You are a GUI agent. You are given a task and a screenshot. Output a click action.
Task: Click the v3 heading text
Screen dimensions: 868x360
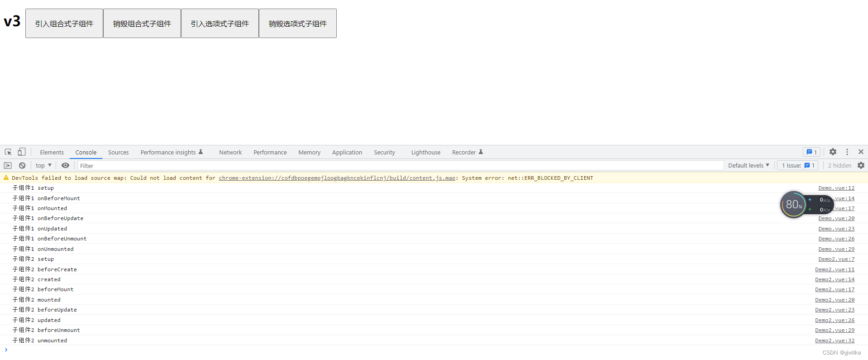pos(12,21)
